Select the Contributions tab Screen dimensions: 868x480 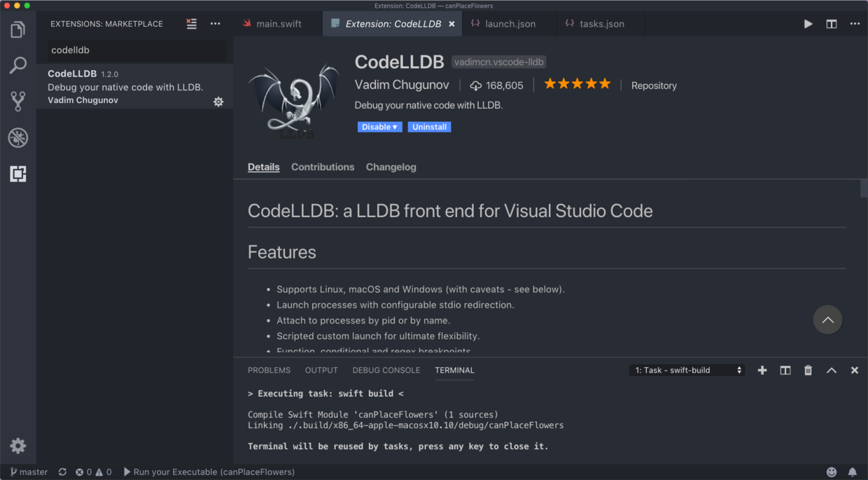tap(323, 167)
